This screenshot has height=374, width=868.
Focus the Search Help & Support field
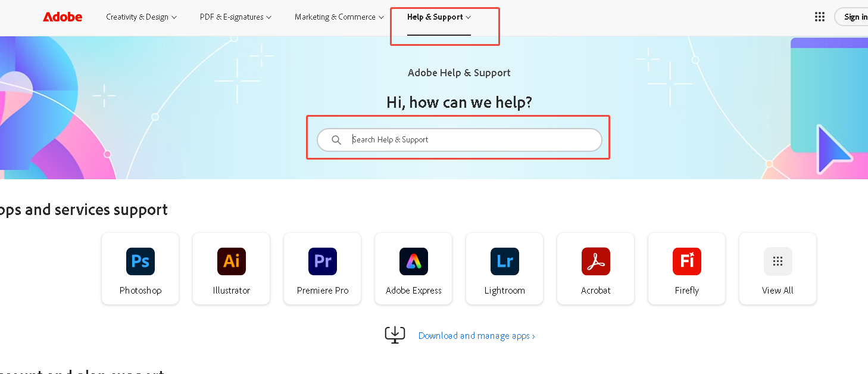pyautogui.click(x=460, y=140)
